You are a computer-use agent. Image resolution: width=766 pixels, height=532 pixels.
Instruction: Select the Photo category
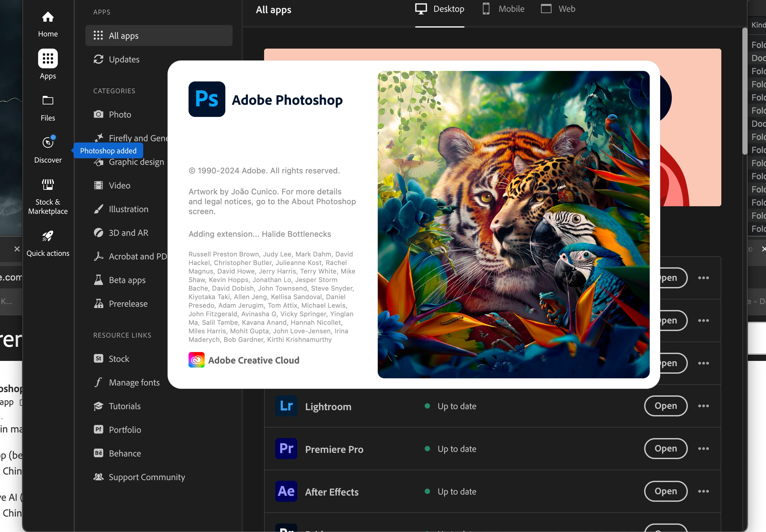(x=120, y=114)
